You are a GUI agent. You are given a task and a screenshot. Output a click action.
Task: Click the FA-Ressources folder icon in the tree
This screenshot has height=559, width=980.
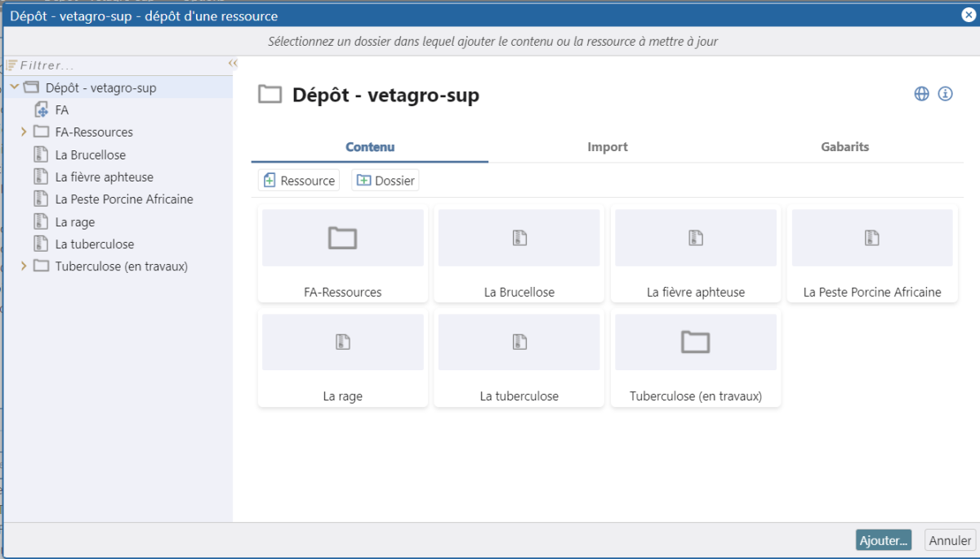point(41,132)
